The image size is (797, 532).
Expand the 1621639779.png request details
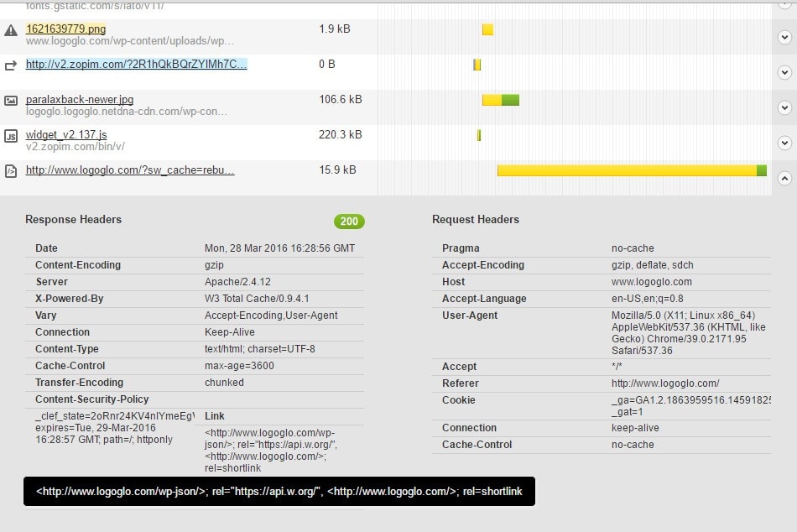[784, 38]
